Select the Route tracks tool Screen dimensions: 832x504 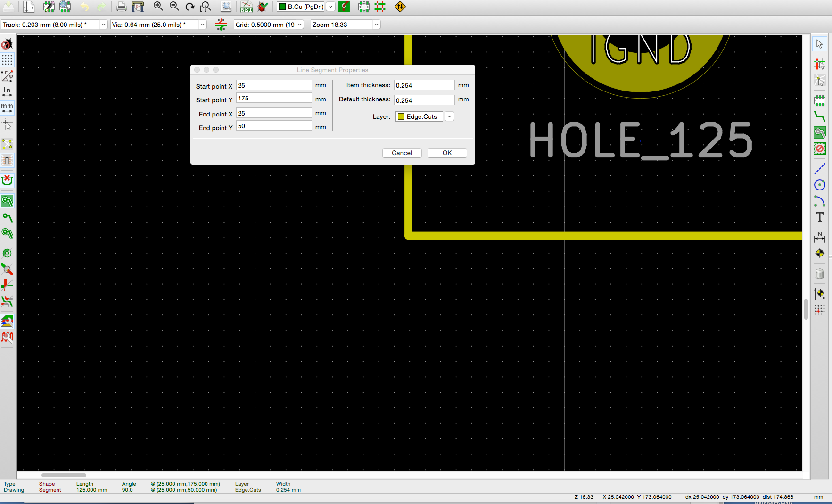(820, 116)
